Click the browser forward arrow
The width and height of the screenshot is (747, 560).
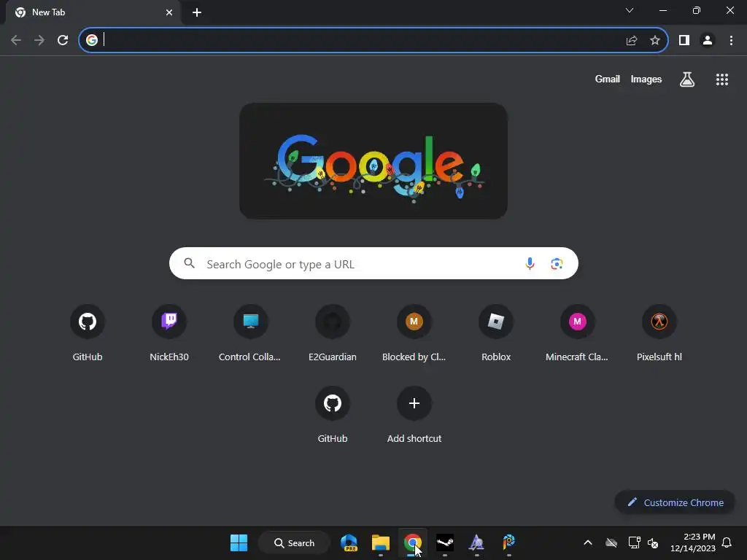pos(39,40)
